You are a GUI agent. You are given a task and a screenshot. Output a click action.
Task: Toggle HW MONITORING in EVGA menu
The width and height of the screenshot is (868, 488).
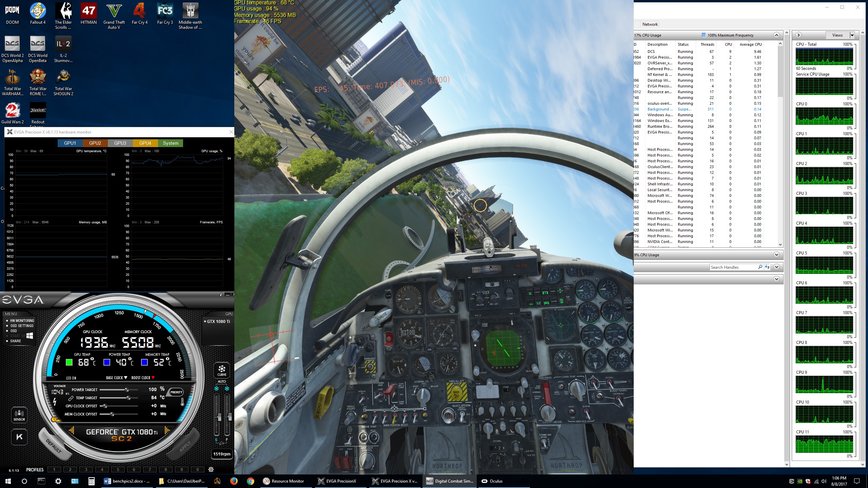pyautogui.click(x=20, y=321)
